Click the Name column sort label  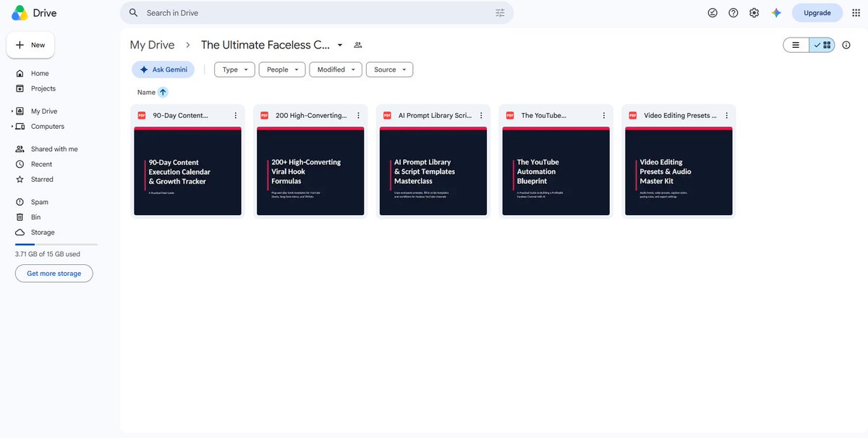point(146,92)
